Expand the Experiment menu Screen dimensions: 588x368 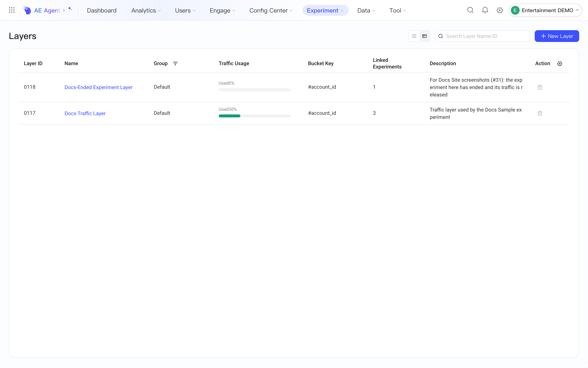click(x=325, y=10)
